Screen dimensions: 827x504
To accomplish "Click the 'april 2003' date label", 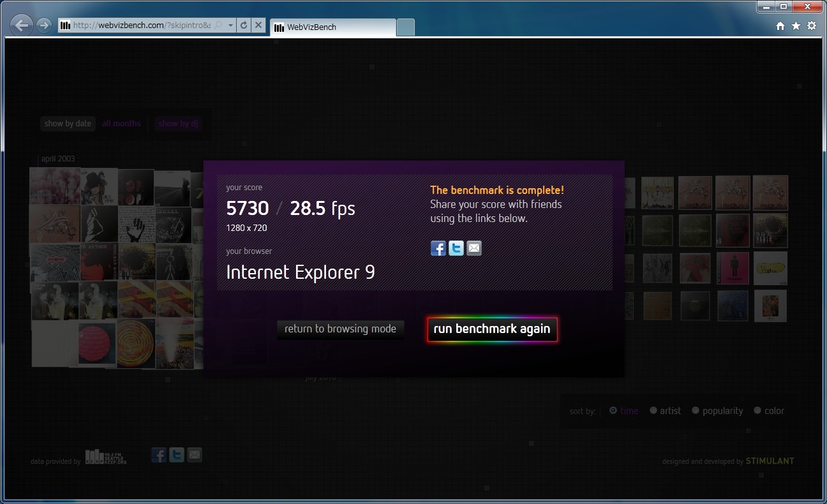I will point(58,159).
